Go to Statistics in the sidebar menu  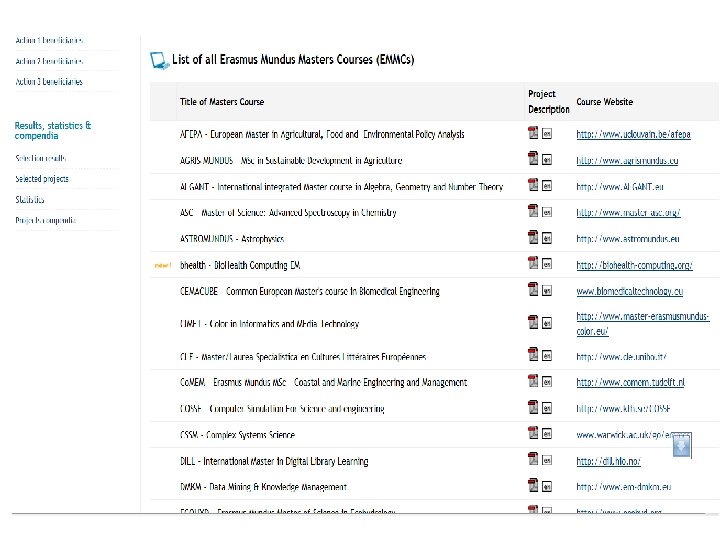point(30,200)
